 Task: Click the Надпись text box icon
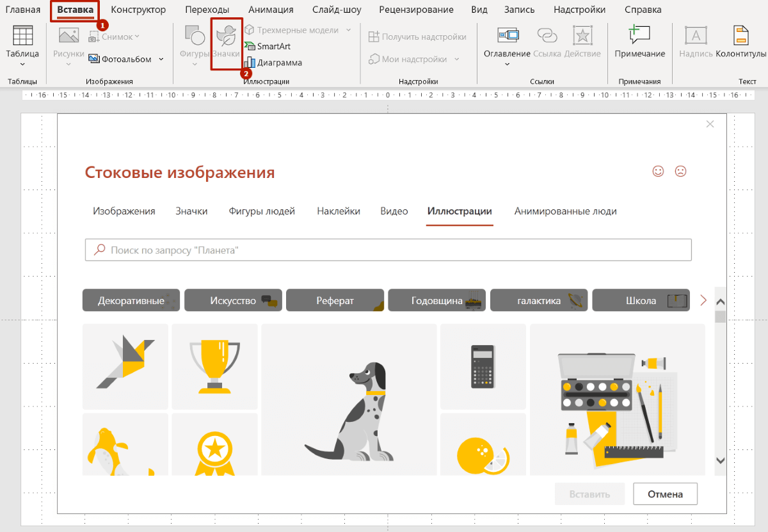coord(696,35)
